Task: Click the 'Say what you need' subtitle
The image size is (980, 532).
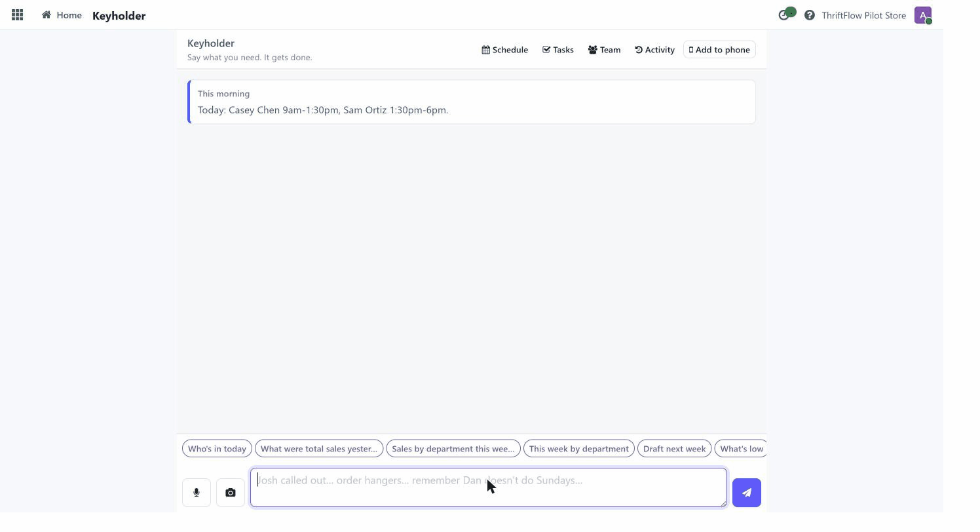Action: point(250,58)
